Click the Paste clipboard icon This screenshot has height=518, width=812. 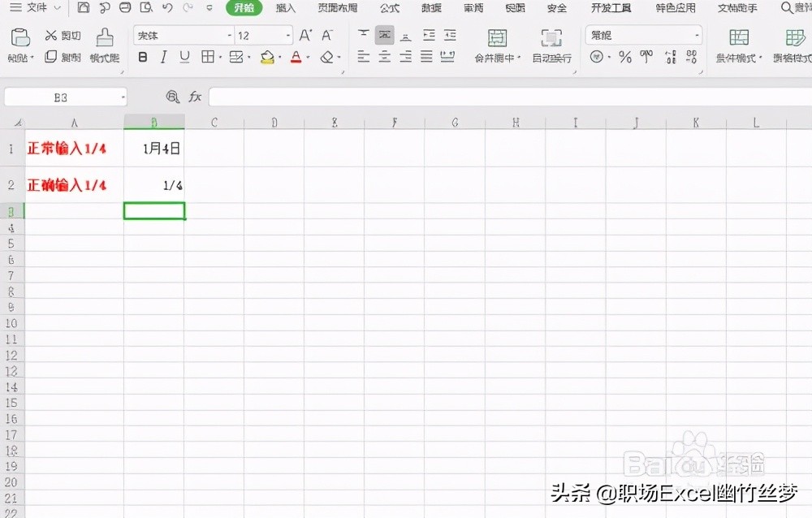tap(20, 37)
